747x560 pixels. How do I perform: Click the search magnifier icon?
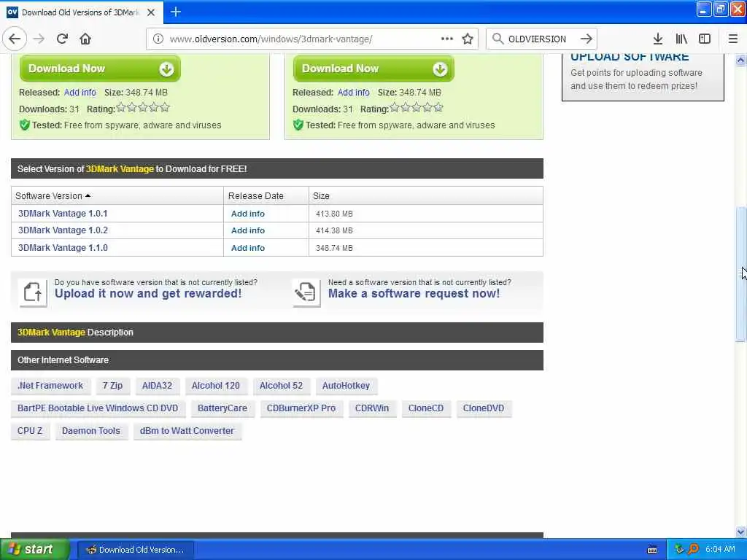(498, 39)
